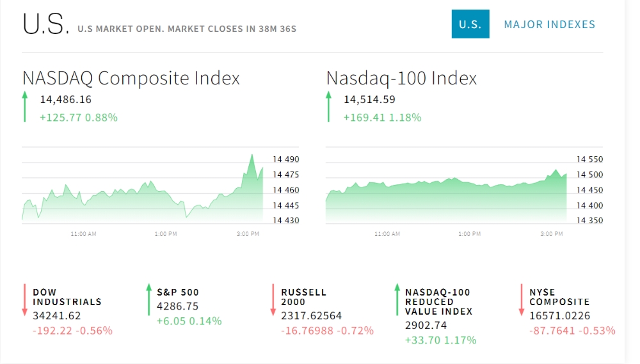Open the Russell 2000 index link
The width and height of the screenshot is (640, 364).
pos(303,297)
